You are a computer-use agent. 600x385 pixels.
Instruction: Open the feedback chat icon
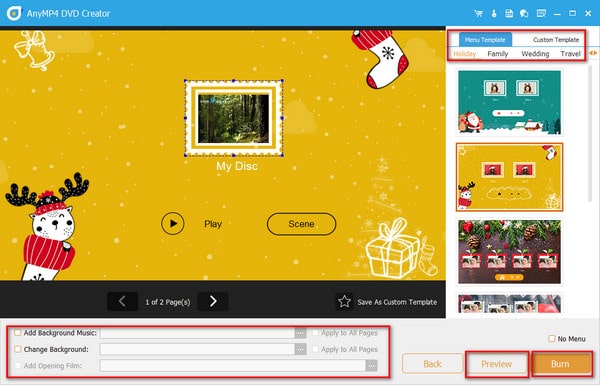[x=524, y=13]
